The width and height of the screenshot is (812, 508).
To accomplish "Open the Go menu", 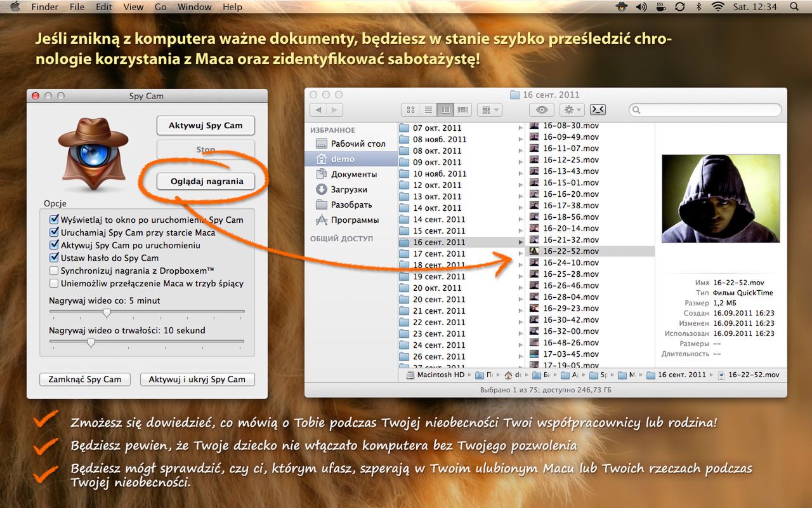I will 160,7.
